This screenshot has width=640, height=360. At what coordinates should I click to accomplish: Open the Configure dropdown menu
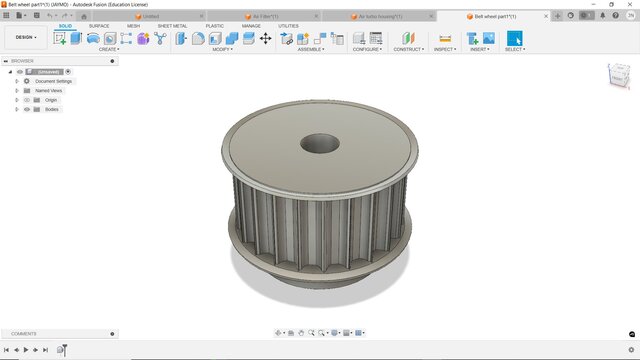click(367, 49)
